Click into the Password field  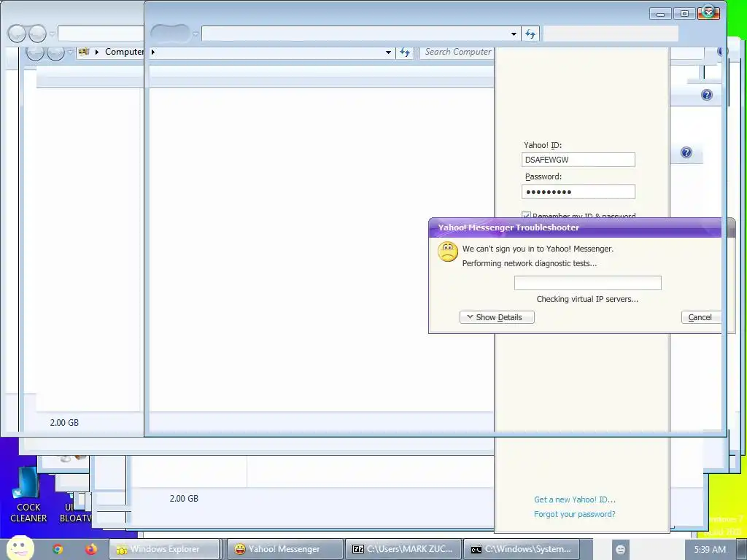click(x=578, y=192)
